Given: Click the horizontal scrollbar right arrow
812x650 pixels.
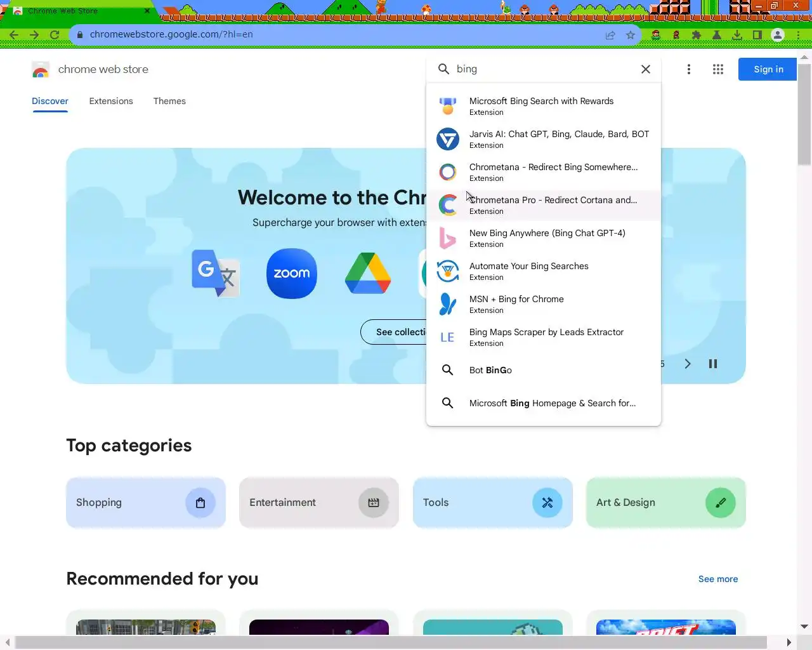Looking at the screenshot, I should [789, 642].
